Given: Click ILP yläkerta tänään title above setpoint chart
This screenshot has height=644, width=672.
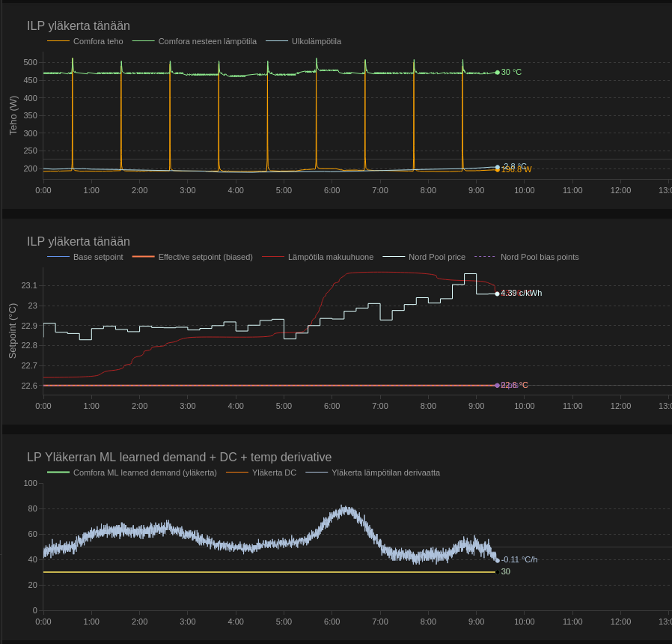Looking at the screenshot, I should pyautogui.click(x=78, y=241).
